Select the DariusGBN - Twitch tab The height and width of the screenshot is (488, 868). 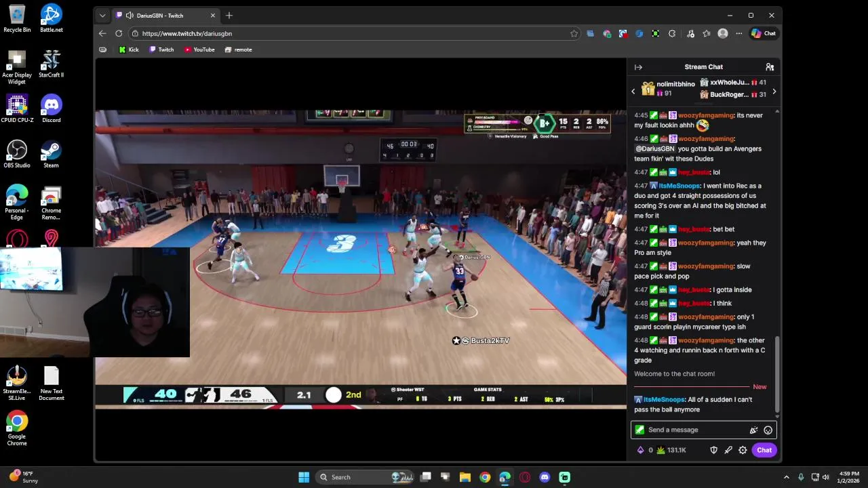tap(166, 15)
